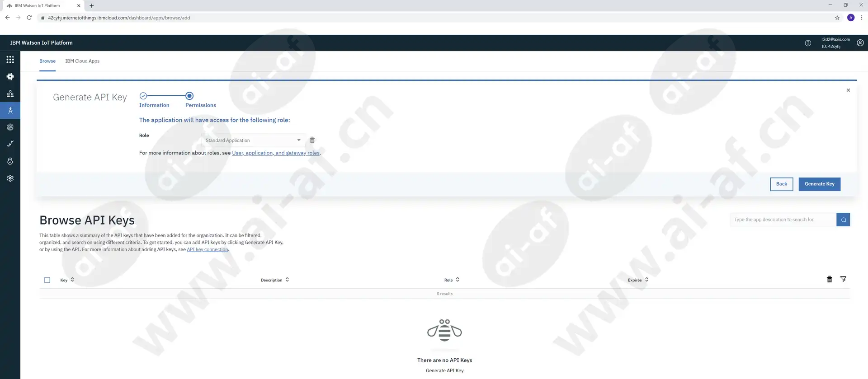This screenshot has height=379, width=868.
Task: Open the API key connection link
Action: point(208,249)
